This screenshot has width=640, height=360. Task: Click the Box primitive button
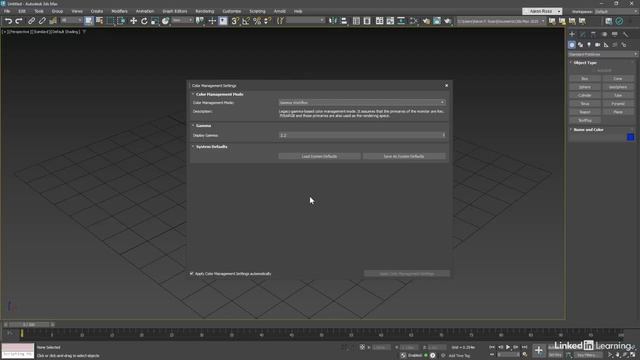tap(584, 79)
